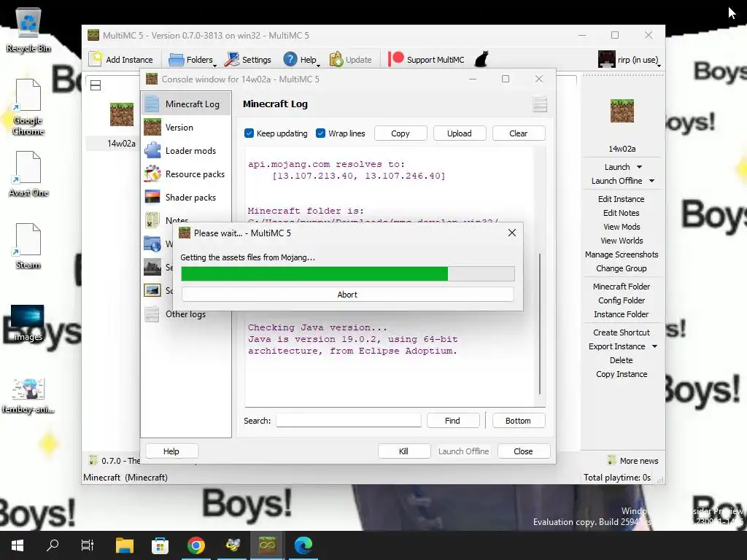Open Manage Screenshots
Viewport: 747px width, 560px height.
[x=622, y=254]
